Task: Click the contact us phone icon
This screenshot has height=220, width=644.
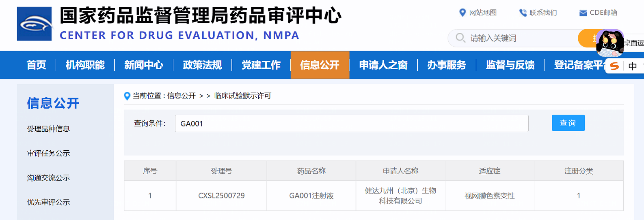Action: point(523,13)
